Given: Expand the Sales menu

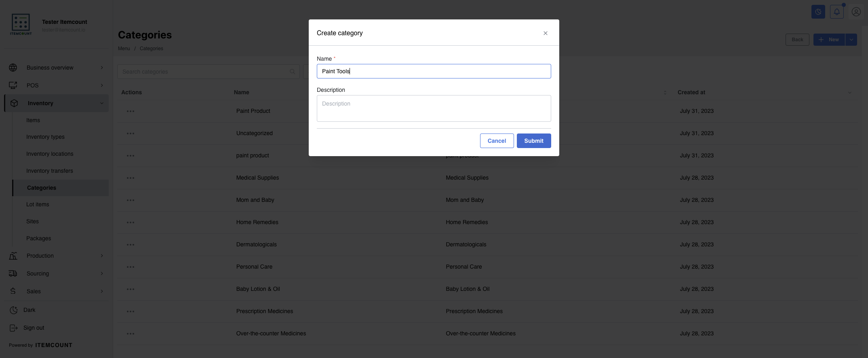Looking at the screenshot, I should (57, 291).
